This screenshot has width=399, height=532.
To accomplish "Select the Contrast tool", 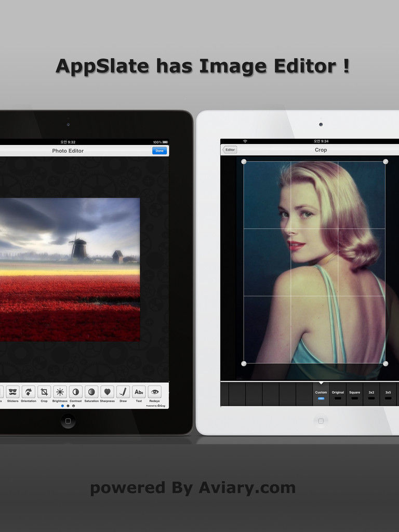I will click(x=76, y=394).
